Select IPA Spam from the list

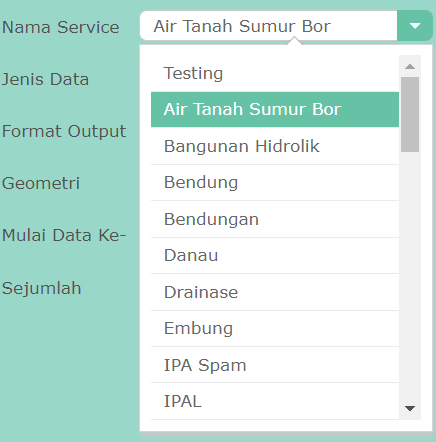coord(275,365)
